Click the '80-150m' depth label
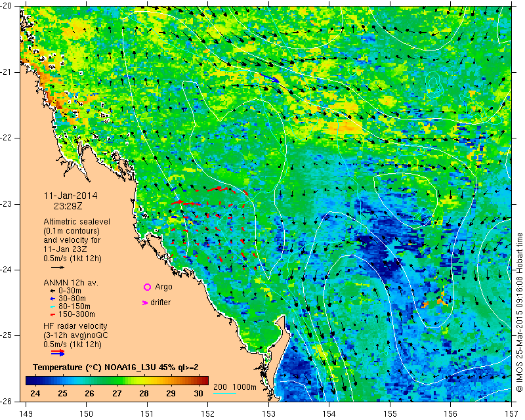Viewport: 525px width, 420px height. pos(74,306)
